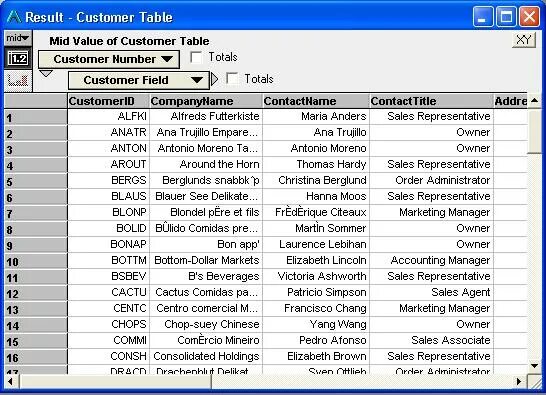Click the XY button
The image size is (546, 395).
click(523, 40)
